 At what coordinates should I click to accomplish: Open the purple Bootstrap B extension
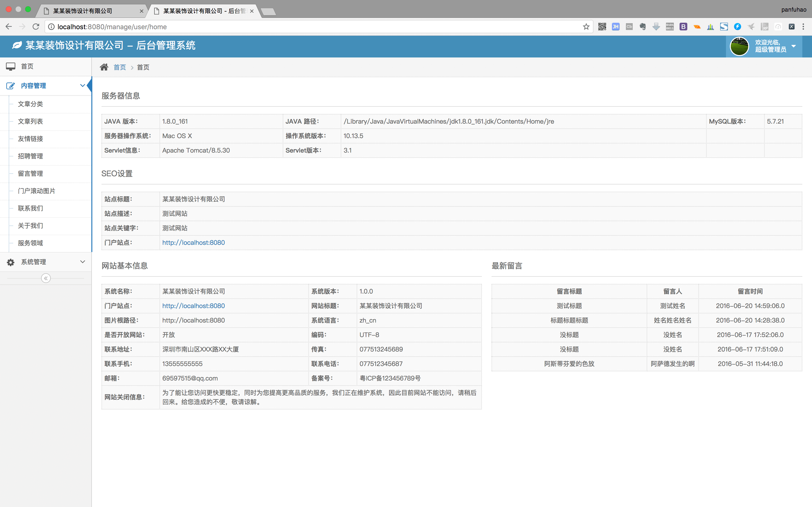(x=683, y=27)
